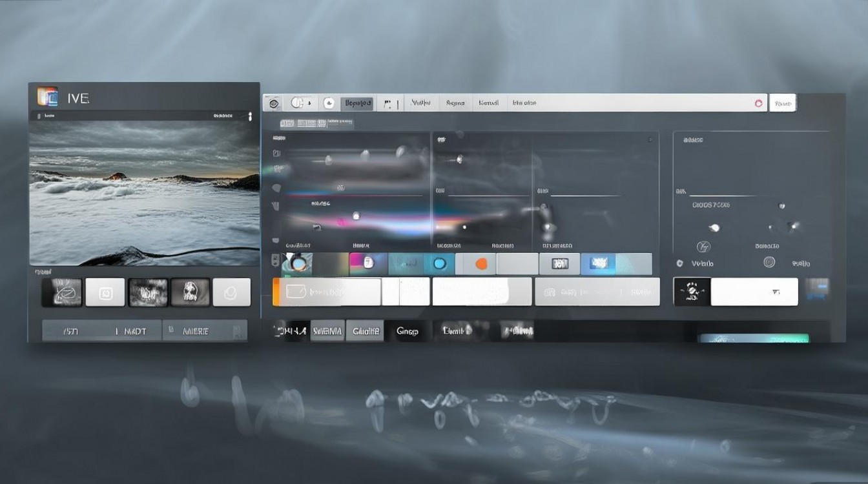Open the white field in right panel
The height and width of the screenshot is (484, 868).
click(754, 292)
